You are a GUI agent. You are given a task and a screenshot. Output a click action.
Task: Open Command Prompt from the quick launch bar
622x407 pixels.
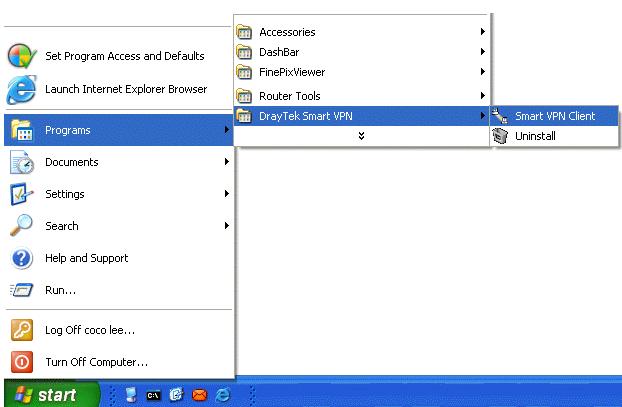156,396
